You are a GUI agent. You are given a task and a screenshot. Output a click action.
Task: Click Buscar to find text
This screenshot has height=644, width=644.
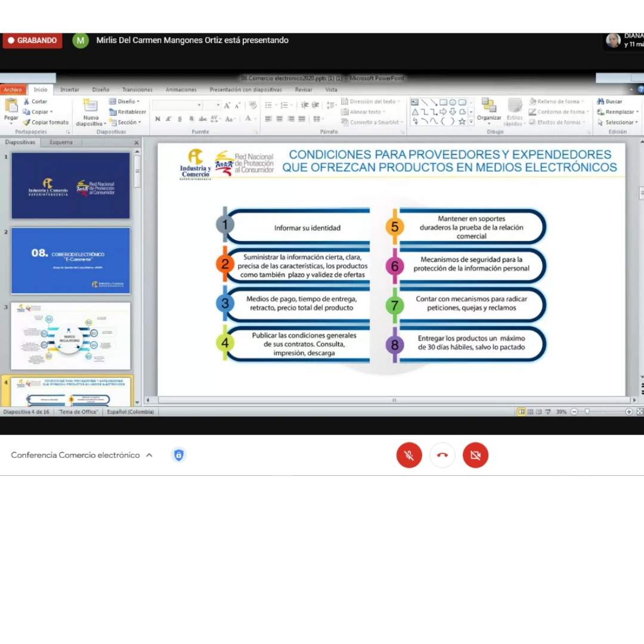coord(609,101)
